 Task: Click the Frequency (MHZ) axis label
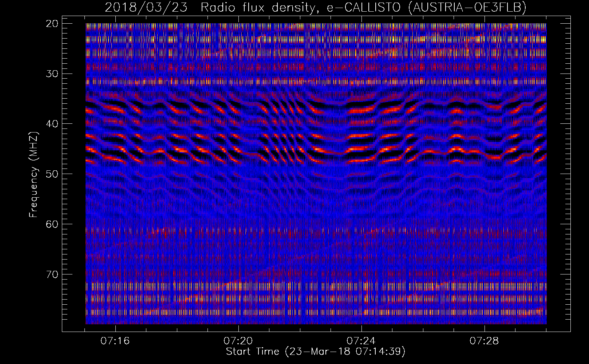coord(33,175)
